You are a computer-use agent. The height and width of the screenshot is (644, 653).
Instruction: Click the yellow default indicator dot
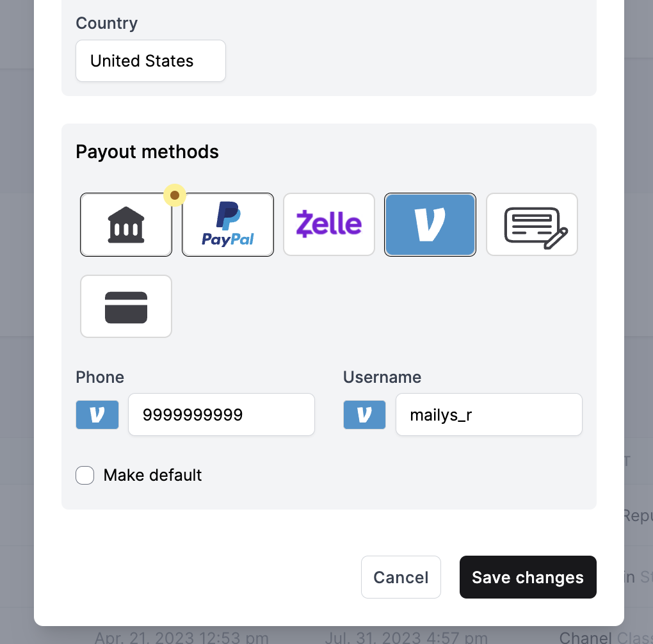point(175,195)
